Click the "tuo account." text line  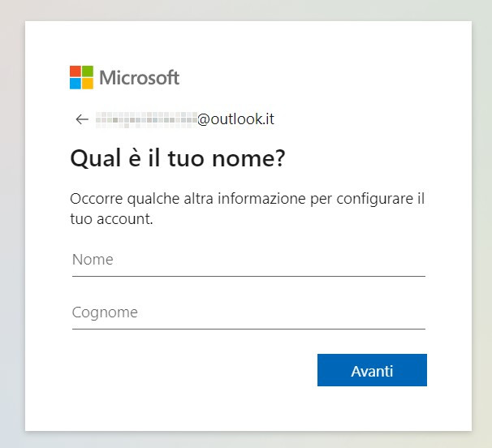click(x=112, y=219)
